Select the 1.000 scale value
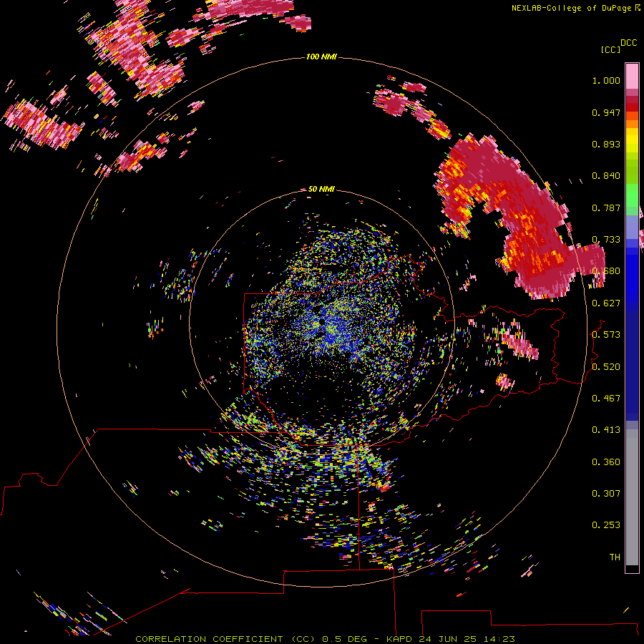The width and height of the screenshot is (644, 644). click(x=606, y=80)
